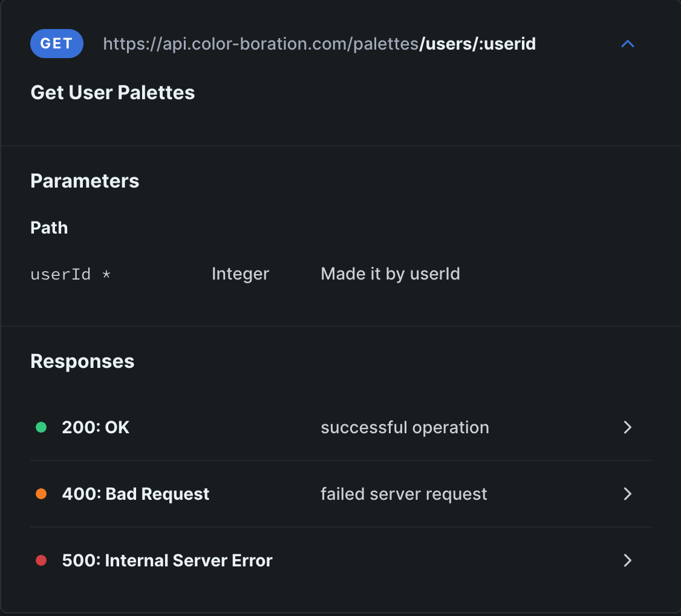The height and width of the screenshot is (616, 681).
Task: Click the 'successful operation' description text
Action: (x=405, y=427)
